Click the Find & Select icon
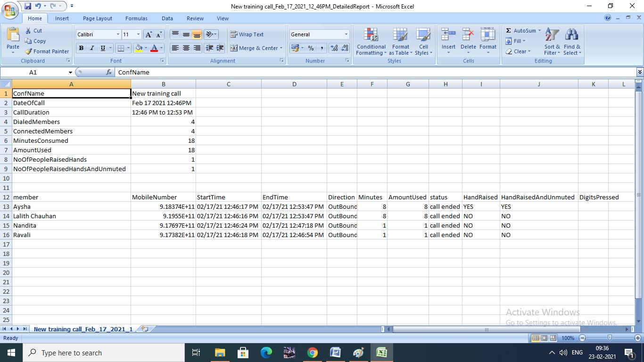The width and height of the screenshot is (644, 362). click(572, 42)
